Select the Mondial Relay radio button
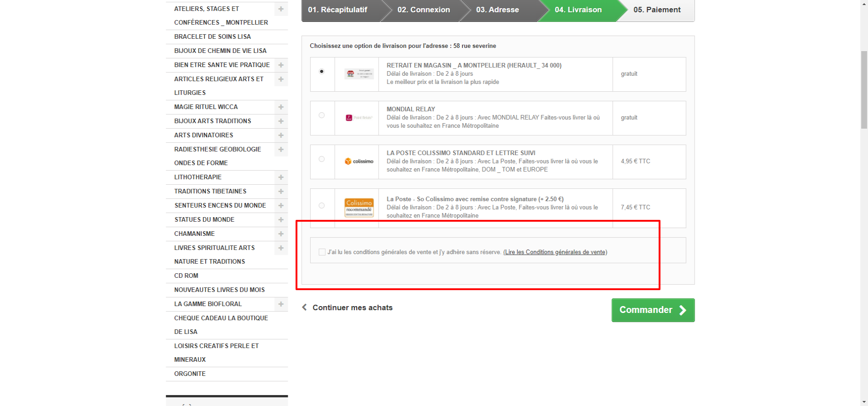This screenshot has width=868, height=406. [322, 115]
